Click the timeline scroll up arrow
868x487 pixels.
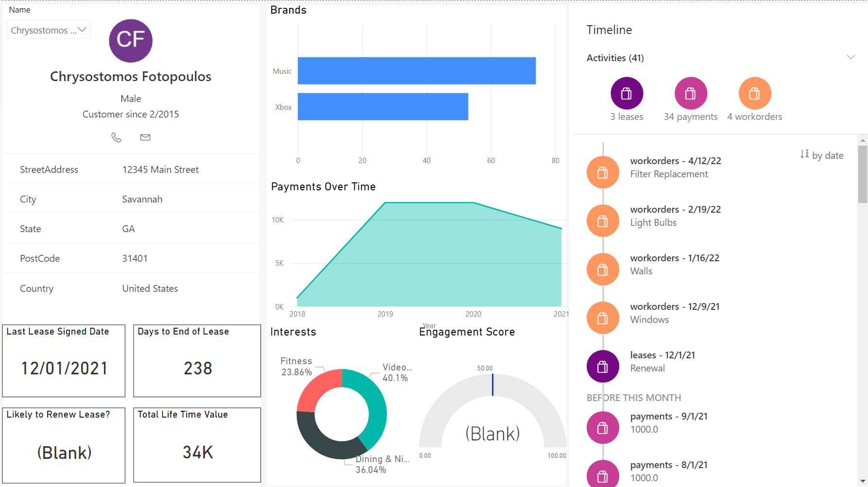pyautogui.click(x=863, y=140)
